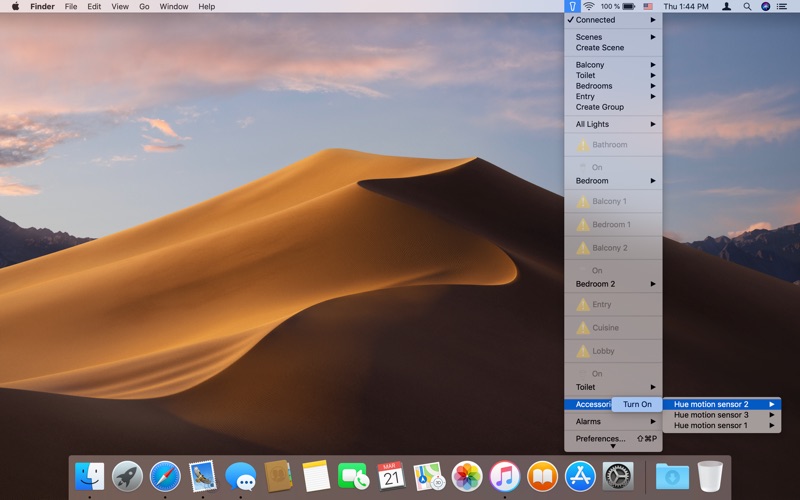
Task: Open the App Store dock icon
Action: click(580, 476)
